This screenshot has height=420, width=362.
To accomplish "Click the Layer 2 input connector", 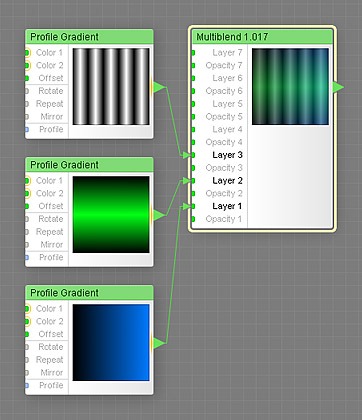I will click(x=193, y=181).
